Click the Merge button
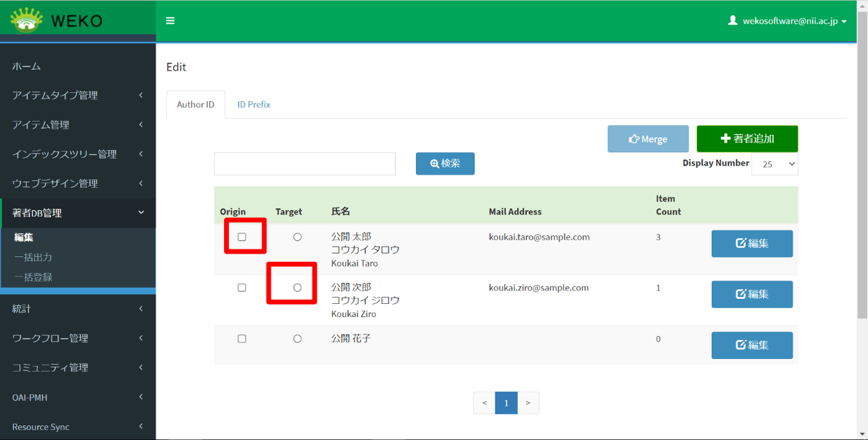This screenshot has height=440, width=868. (648, 139)
